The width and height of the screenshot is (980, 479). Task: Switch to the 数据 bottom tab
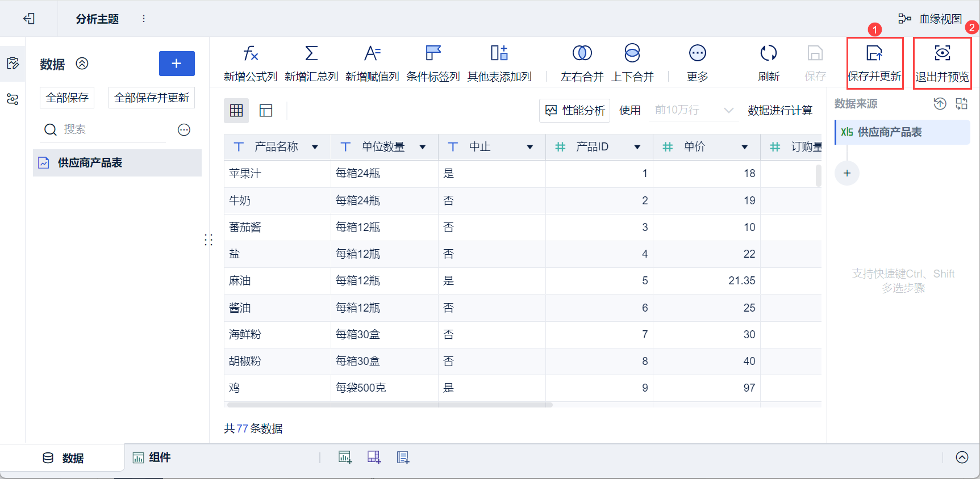click(x=63, y=458)
